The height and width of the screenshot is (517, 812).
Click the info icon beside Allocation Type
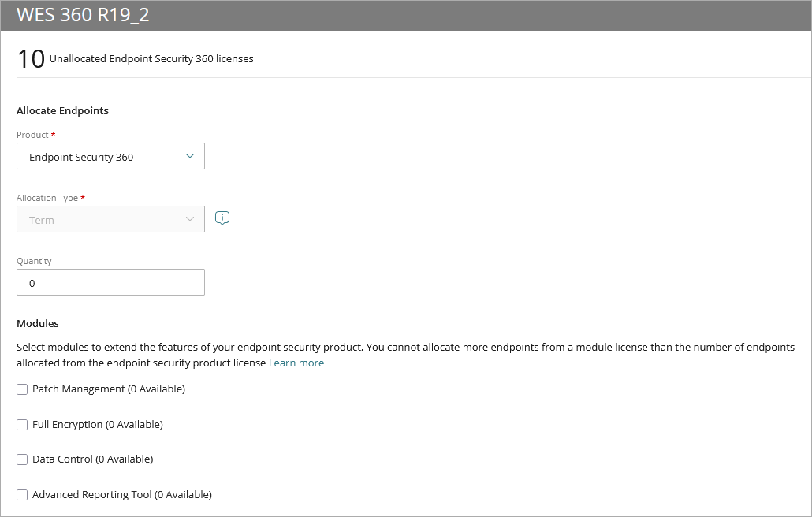pos(222,218)
